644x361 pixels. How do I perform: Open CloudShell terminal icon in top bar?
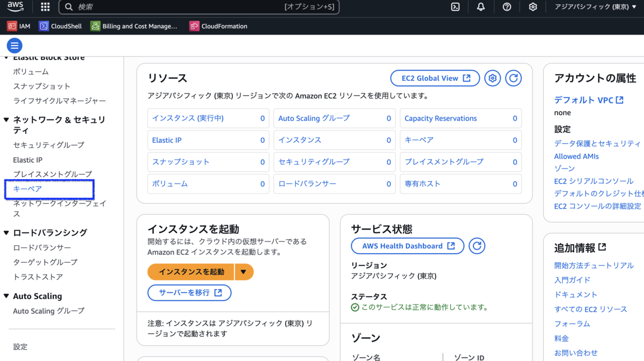pyautogui.click(x=455, y=7)
